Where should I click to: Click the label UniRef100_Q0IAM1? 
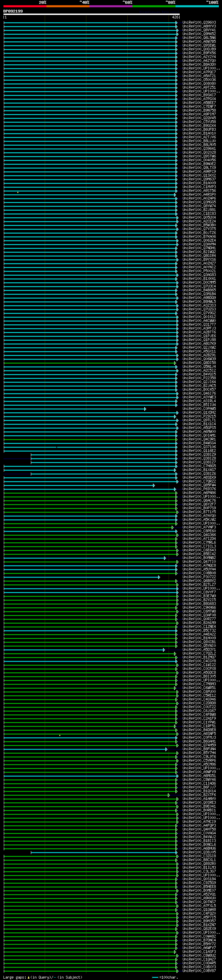(199, 435)
